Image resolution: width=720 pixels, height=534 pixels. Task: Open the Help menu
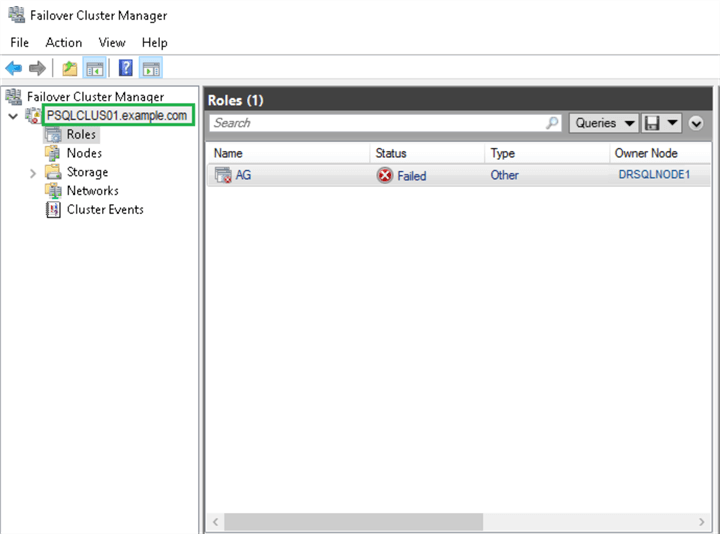[154, 42]
